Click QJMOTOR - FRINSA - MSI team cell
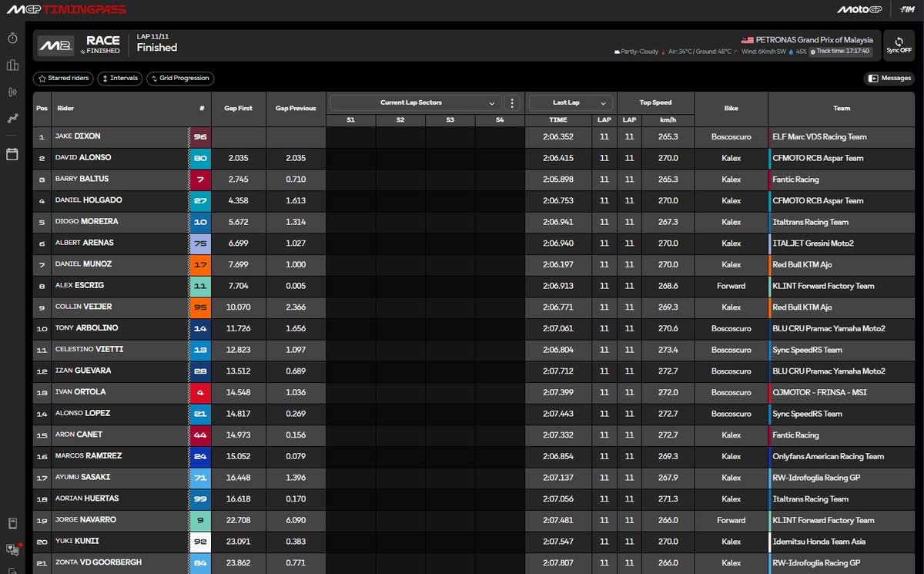Viewport: 924px width, 574px height. click(841, 392)
